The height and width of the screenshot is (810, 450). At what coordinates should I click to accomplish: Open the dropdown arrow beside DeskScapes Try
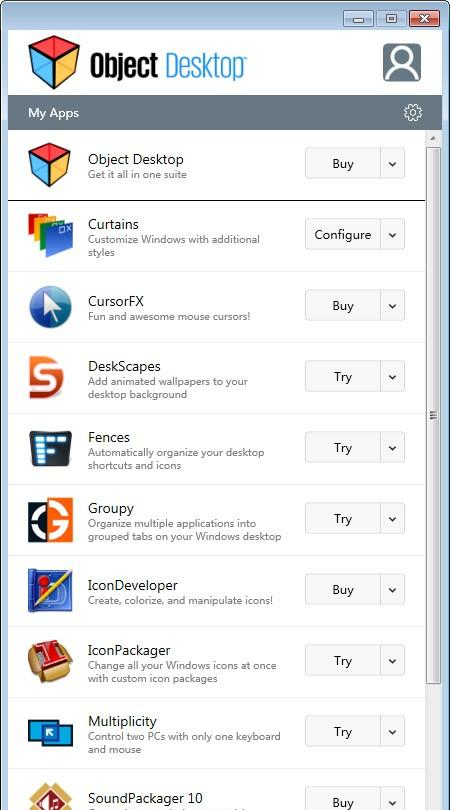click(393, 377)
